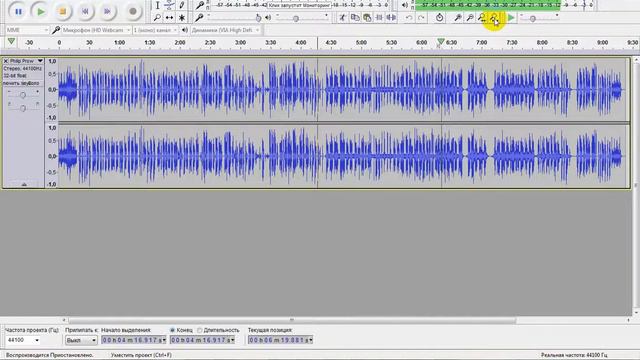The image size is (640, 360).
Task: Click the Silence audio icon
Action: pos(391,18)
